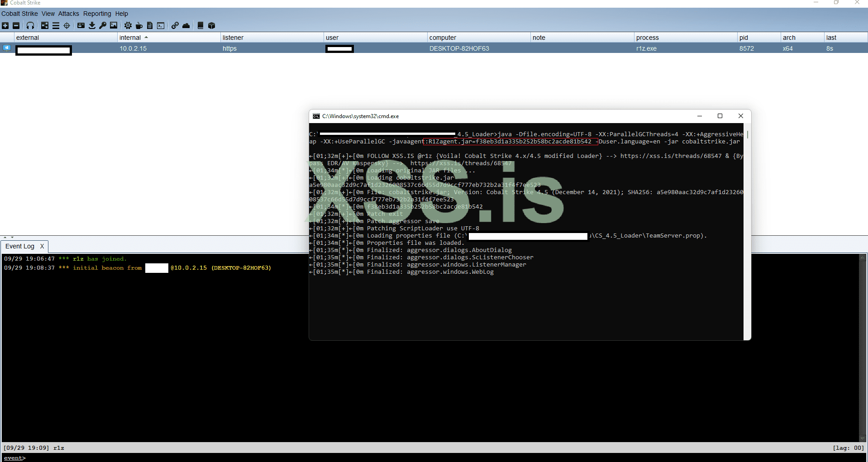The width and height of the screenshot is (868, 462).
Task: Switch to the Pivot Graph view icon
Action: click(45, 25)
